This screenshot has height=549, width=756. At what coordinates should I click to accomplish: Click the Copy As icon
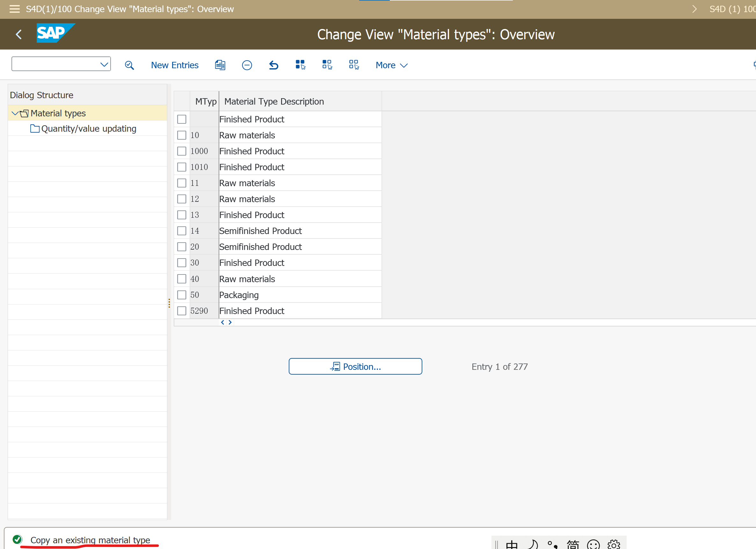(220, 65)
